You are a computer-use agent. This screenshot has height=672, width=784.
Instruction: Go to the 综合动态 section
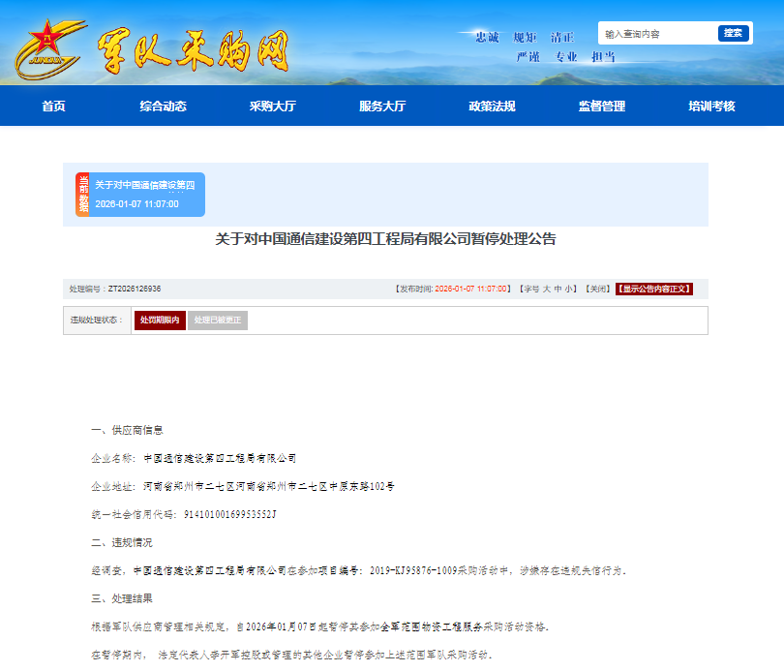coord(163,107)
